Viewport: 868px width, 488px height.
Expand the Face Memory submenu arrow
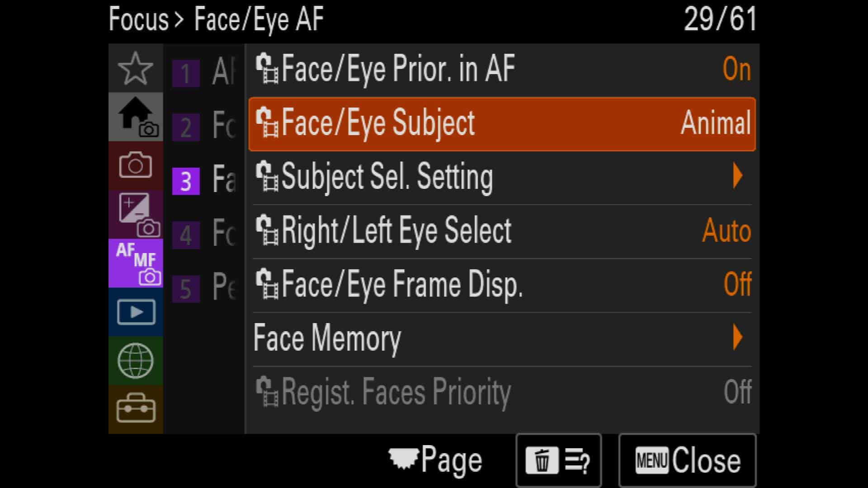coord(737,337)
